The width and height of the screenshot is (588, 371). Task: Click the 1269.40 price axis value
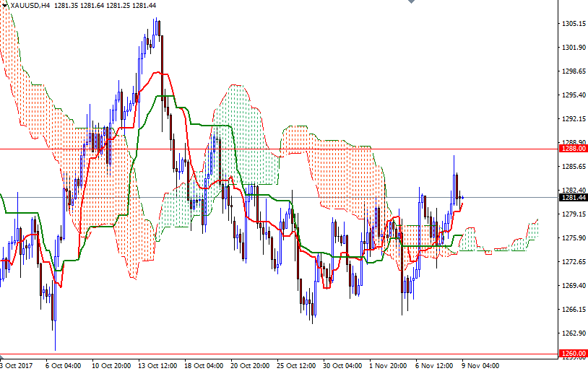tap(574, 286)
